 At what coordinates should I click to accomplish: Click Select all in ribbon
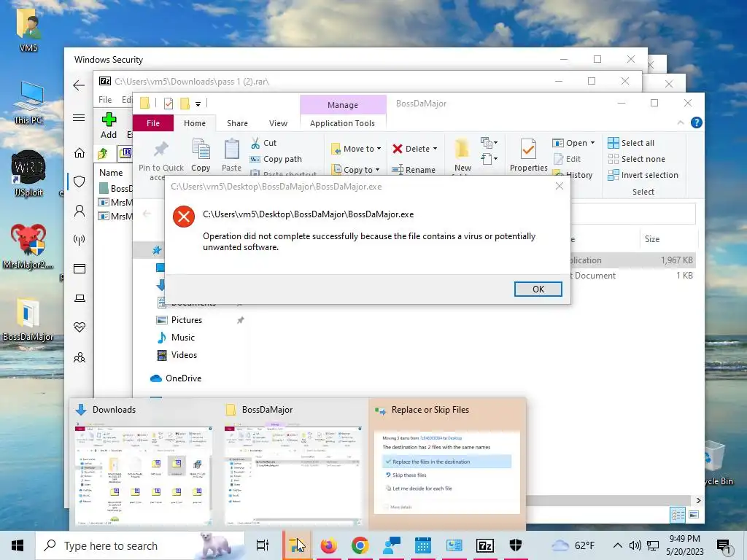(x=631, y=143)
